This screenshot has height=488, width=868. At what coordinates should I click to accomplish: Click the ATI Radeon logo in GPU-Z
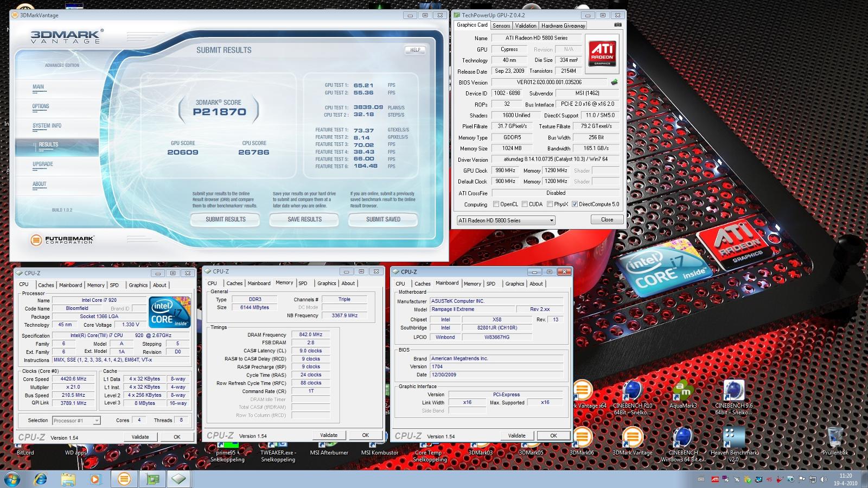pyautogui.click(x=602, y=54)
